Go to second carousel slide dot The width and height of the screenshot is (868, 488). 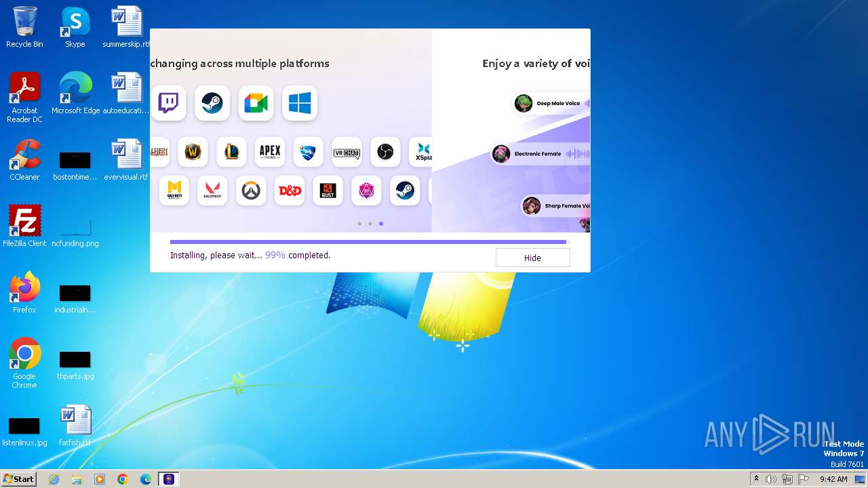pos(370,224)
